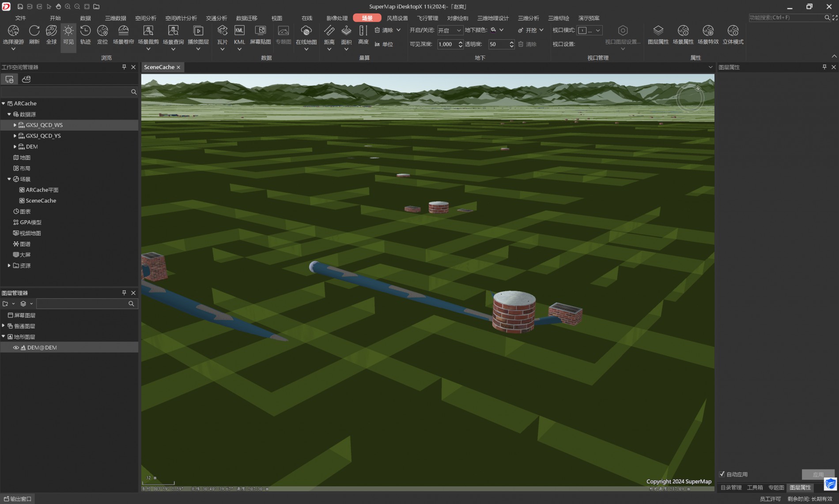Screen dimensions: 839x504
Task: Open the 场景卷帘 (Scene swipe) tool
Action: [x=123, y=34]
